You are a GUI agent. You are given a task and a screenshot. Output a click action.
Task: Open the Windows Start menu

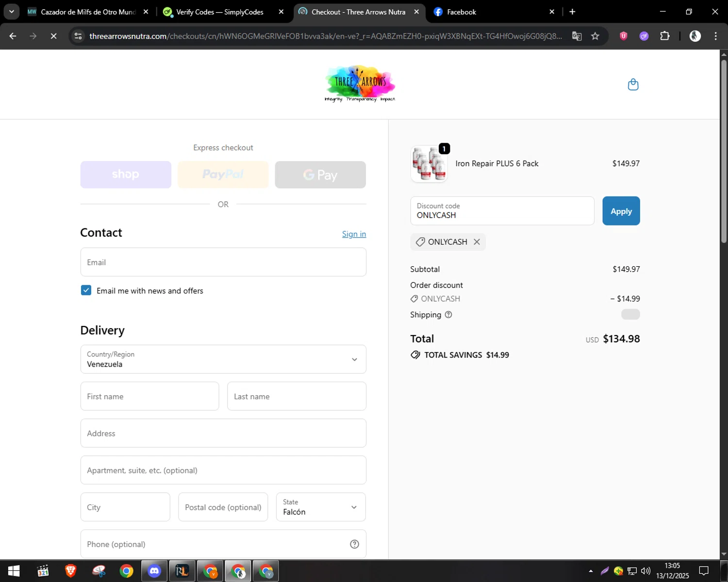pyautogui.click(x=14, y=571)
